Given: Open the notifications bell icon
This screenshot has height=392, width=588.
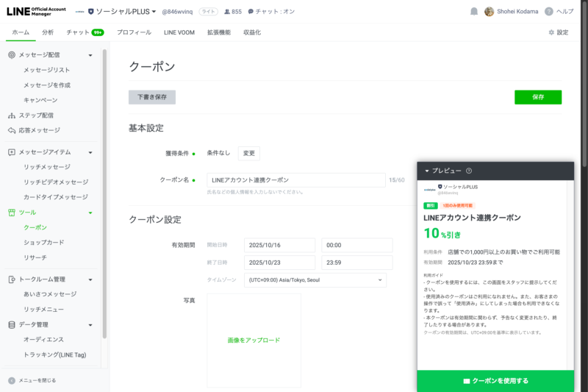Looking at the screenshot, I should [474, 12].
